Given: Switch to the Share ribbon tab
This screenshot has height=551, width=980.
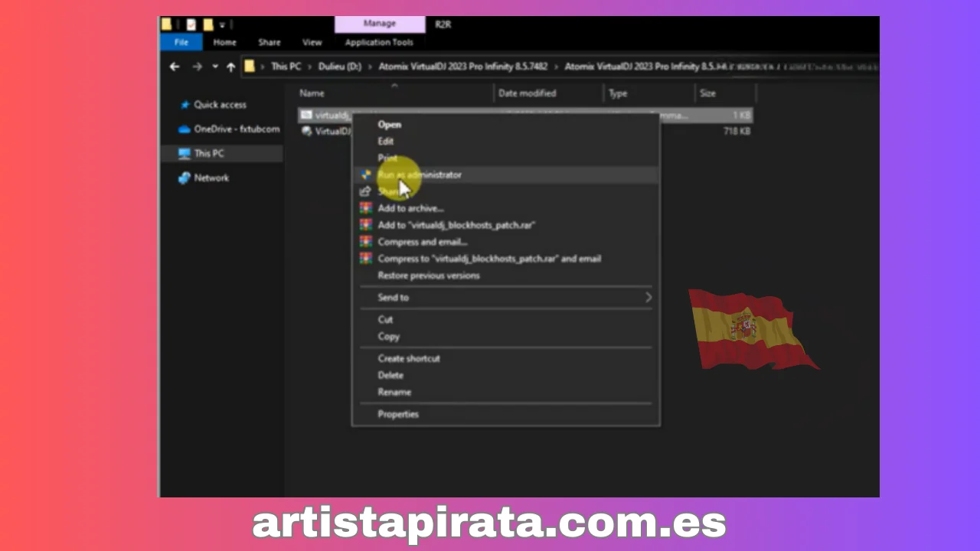Looking at the screenshot, I should 269,42.
